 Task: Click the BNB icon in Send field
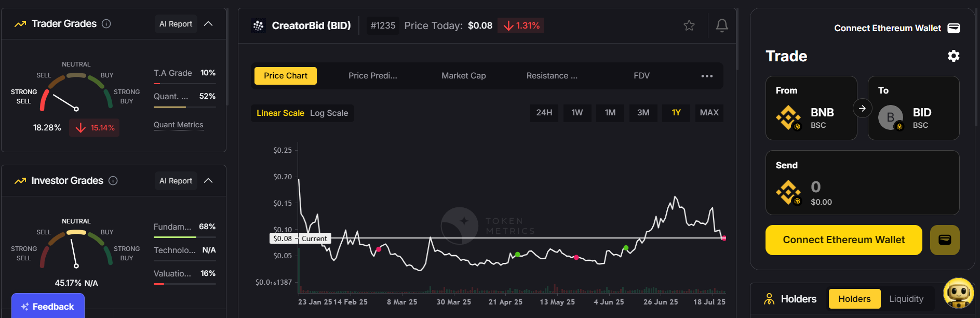click(789, 193)
